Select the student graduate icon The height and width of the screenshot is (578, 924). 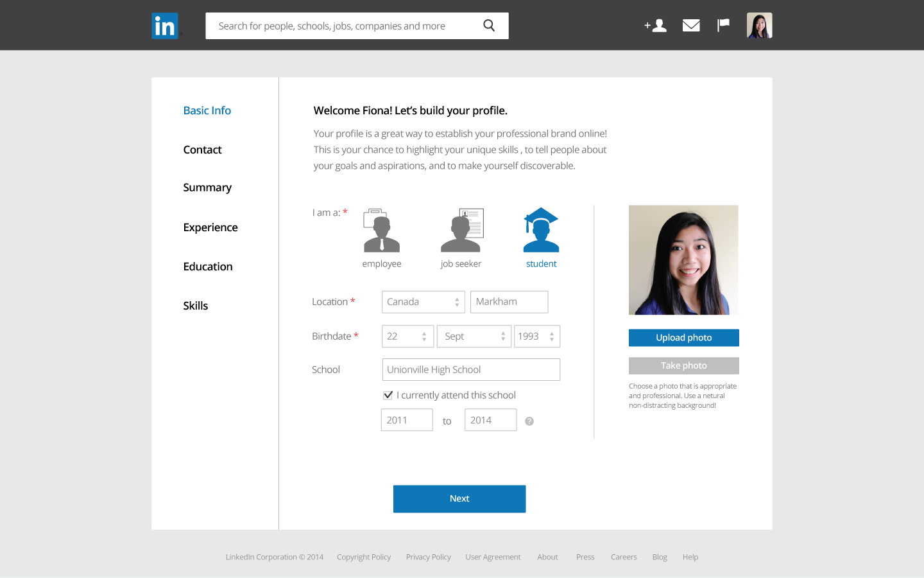541,230
